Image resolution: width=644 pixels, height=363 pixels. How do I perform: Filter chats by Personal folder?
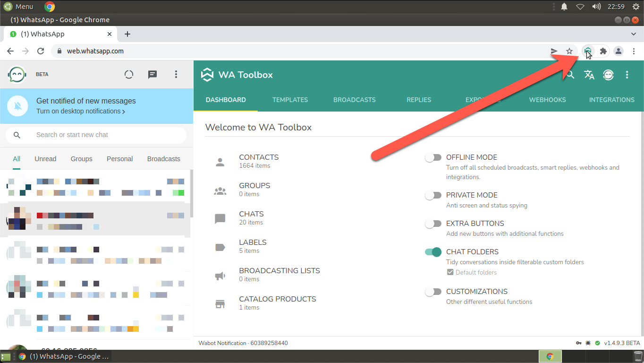click(119, 159)
